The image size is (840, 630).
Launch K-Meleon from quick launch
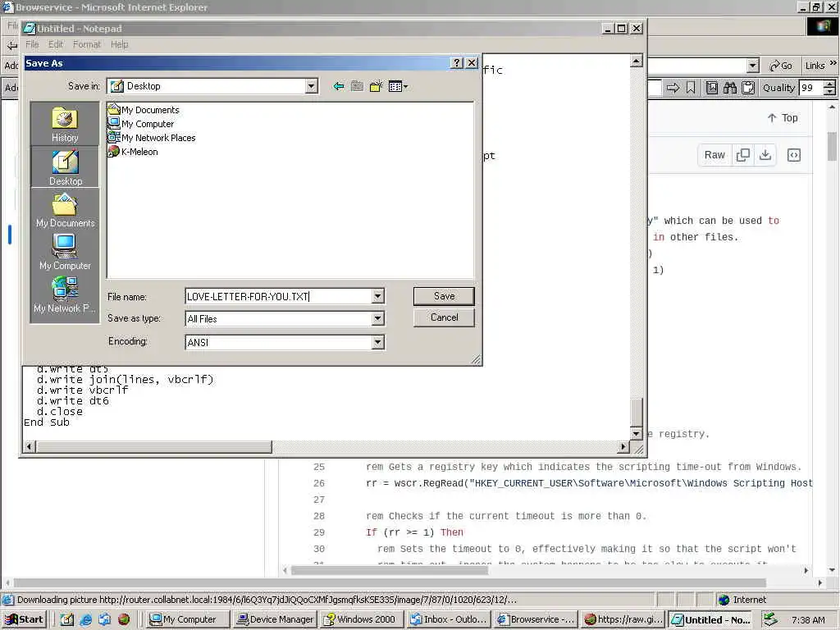[124, 619]
